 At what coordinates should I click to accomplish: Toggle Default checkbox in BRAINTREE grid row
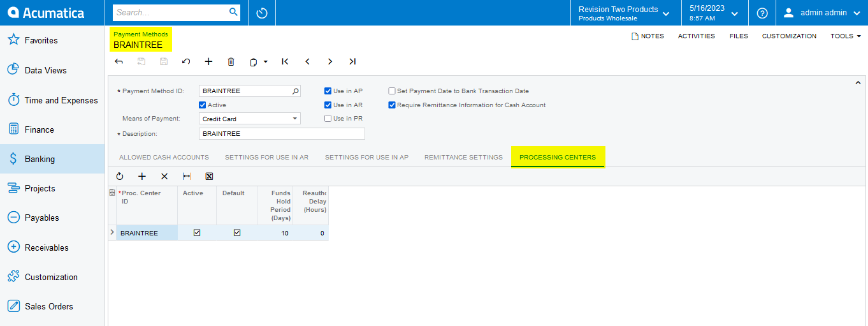point(237,233)
